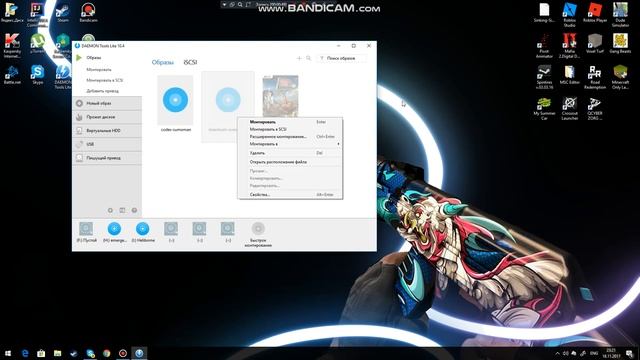
Task: Open Battle.net desktop shortcut
Action: click(x=11, y=75)
